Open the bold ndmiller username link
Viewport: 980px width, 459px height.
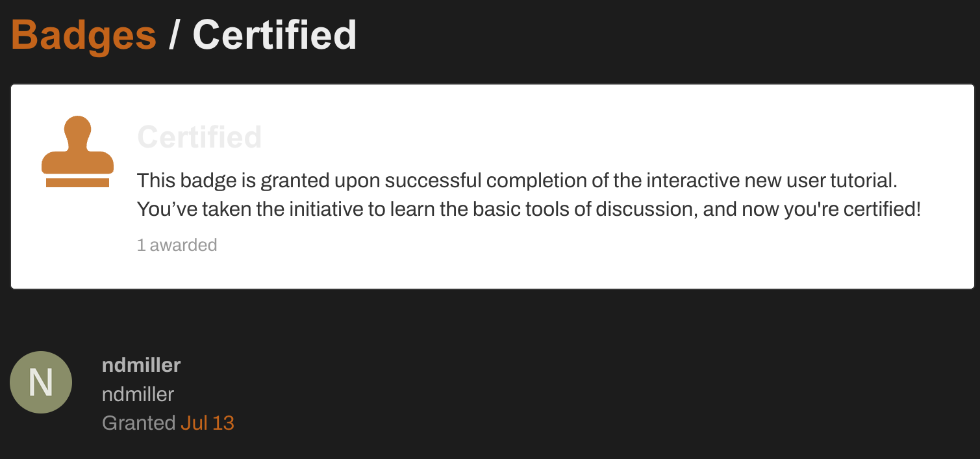tap(141, 365)
